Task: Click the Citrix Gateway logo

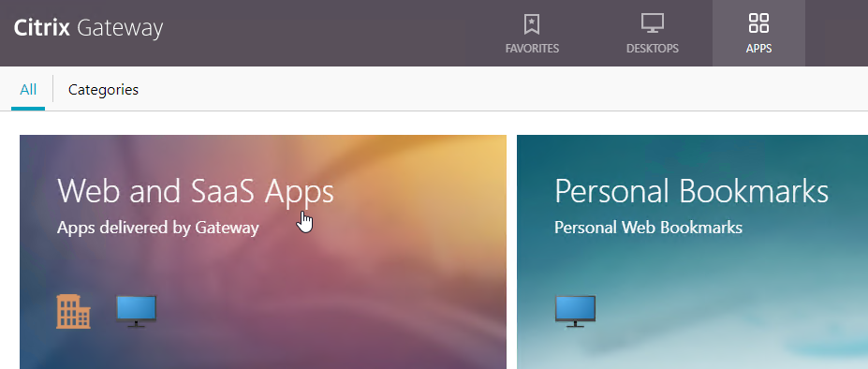Action: pos(88,28)
